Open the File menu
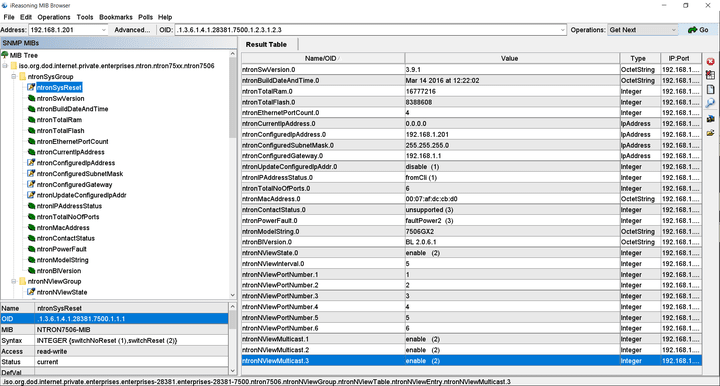This screenshot has width=720, height=386. (x=9, y=17)
